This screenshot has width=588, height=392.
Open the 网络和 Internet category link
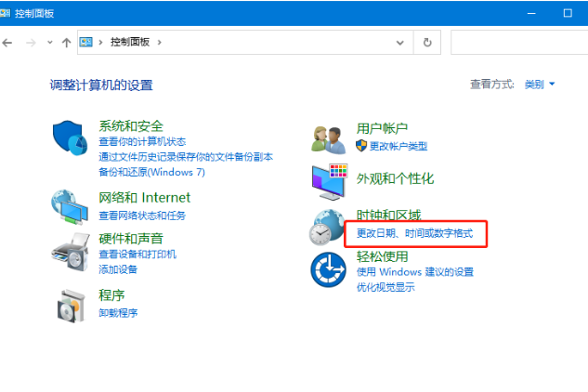click(x=144, y=197)
